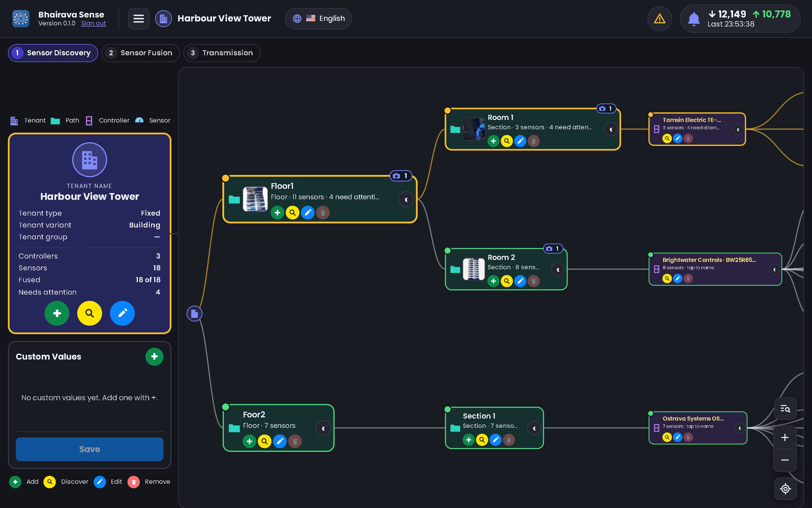The image size is (812, 508).
Task: Switch to the Sensor Fusion step
Action: [141, 53]
